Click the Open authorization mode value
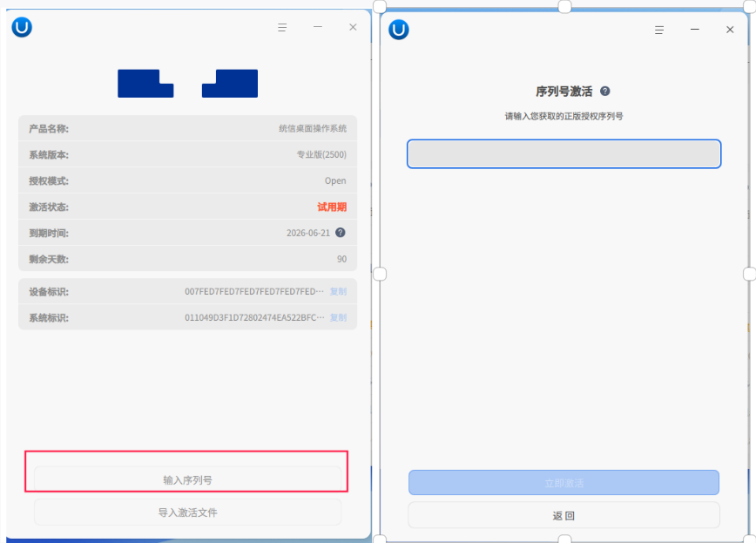Image resolution: width=756 pixels, height=543 pixels. coord(335,181)
